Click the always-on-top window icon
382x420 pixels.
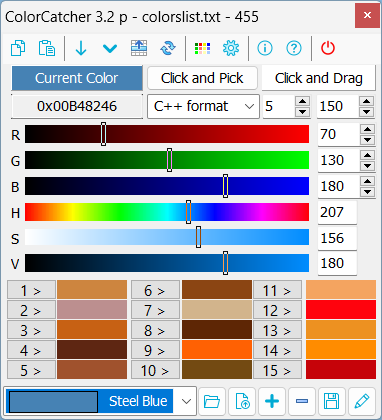[x=139, y=48]
